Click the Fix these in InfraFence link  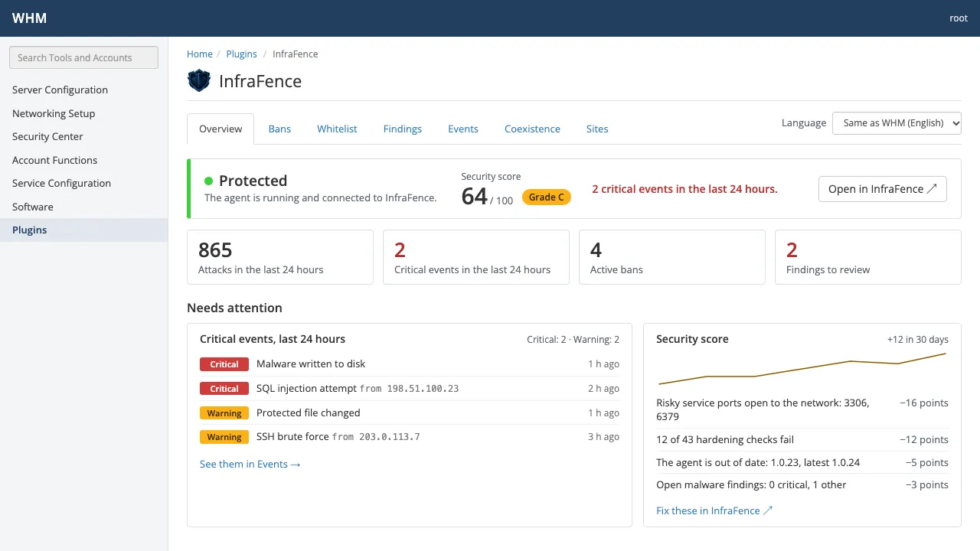[714, 510]
